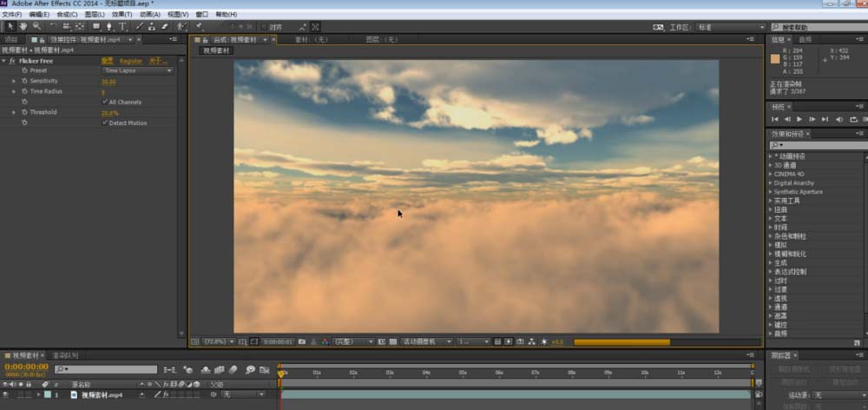
Task: Toggle transparency grid in viewer footer
Action: pyautogui.click(x=393, y=342)
